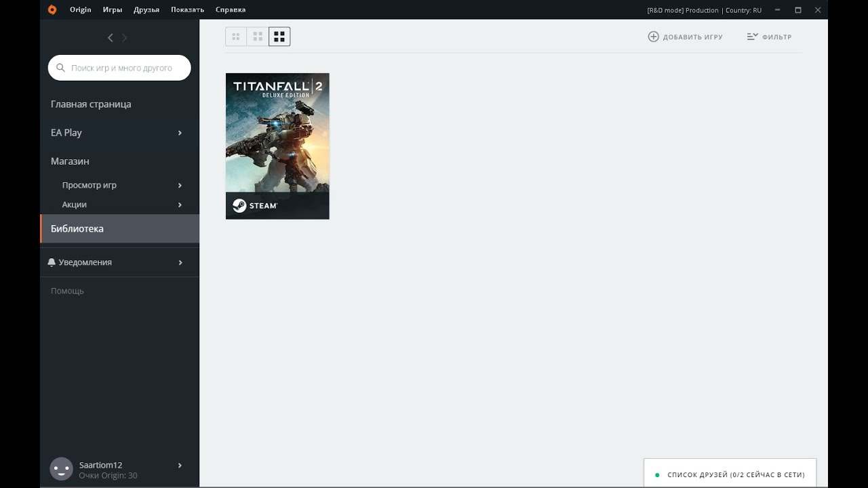Switch to the small tile view

[236, 37]
